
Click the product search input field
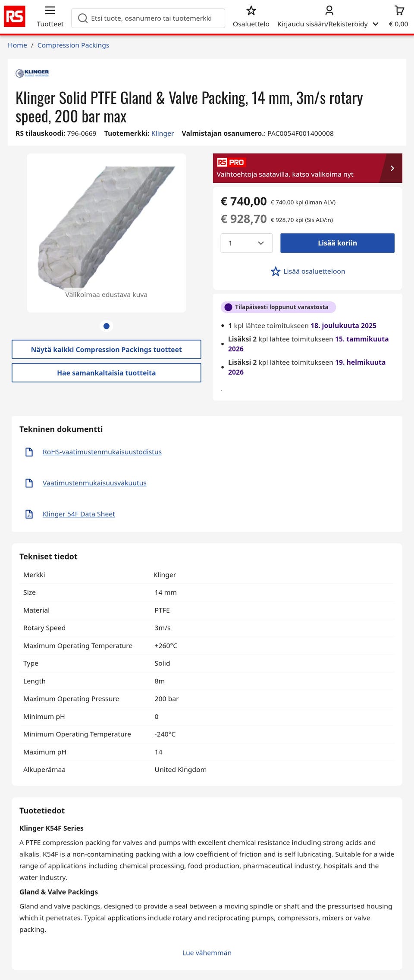click(x=151, y=19)
